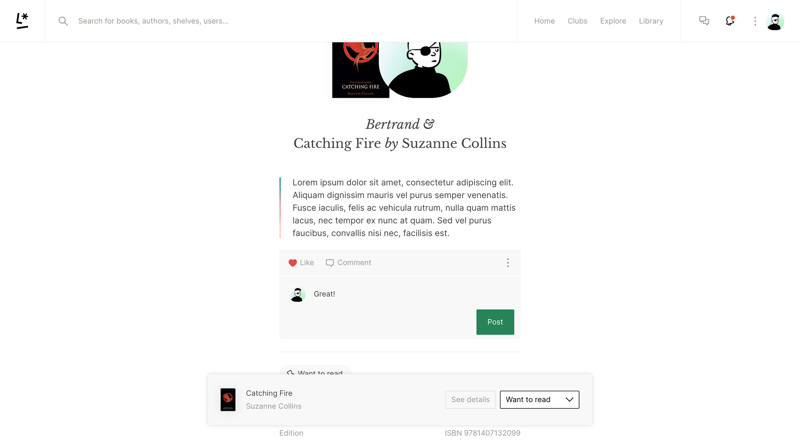Click the Catching Fire book cover image
This screenshot has width=800, height=442.
(360, 70)
